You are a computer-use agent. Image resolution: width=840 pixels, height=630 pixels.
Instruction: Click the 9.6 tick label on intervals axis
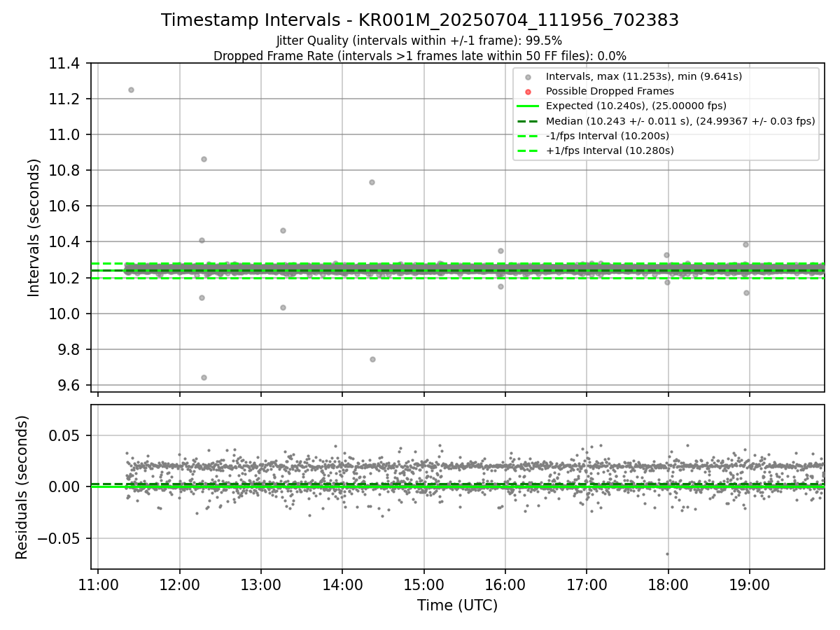coord(70,385)
